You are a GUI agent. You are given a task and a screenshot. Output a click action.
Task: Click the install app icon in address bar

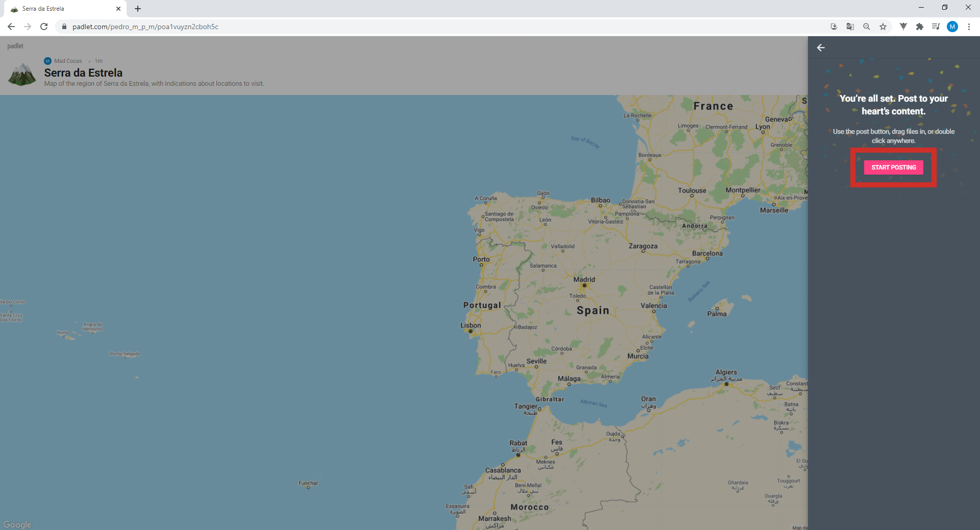[x=834, y=27]
